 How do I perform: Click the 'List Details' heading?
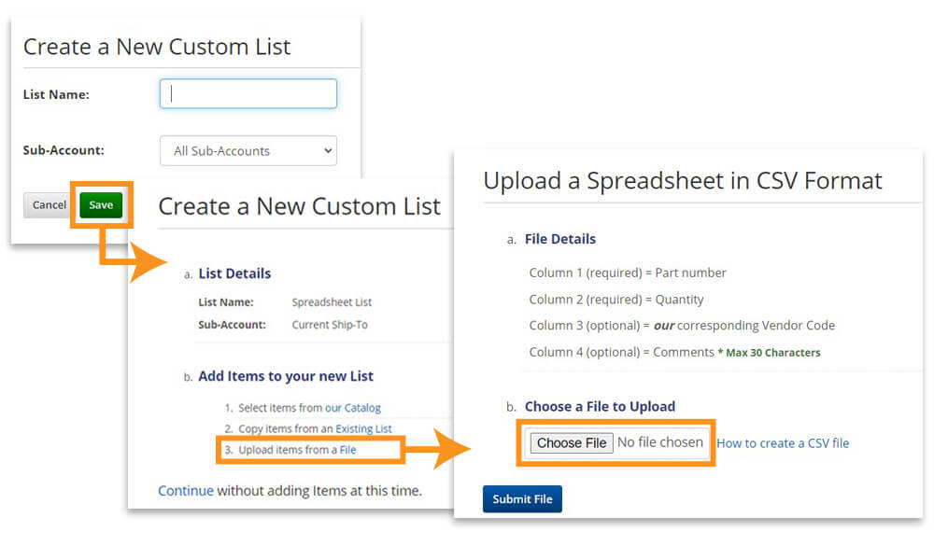(234, 273)
